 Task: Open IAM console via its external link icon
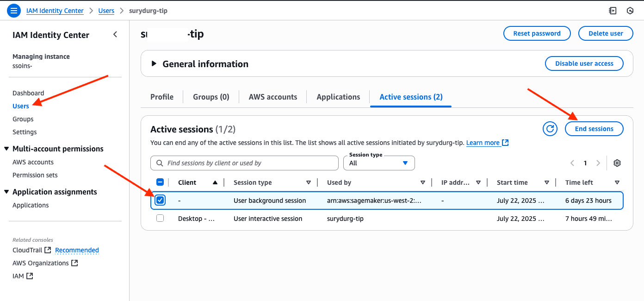tap(30, 276)
